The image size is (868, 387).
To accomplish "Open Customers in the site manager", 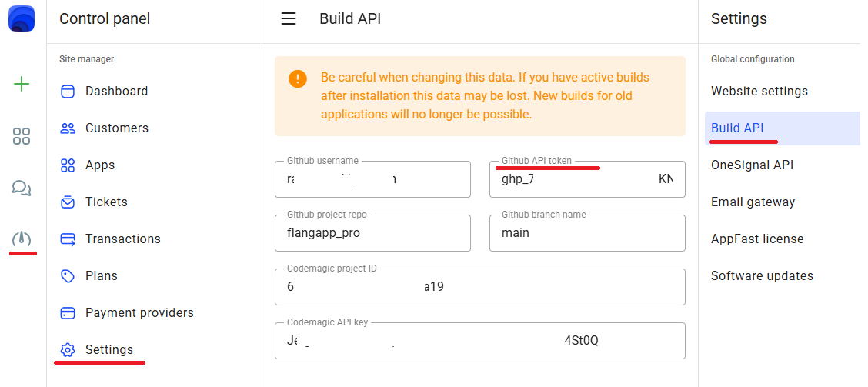I will click(116, 128).
